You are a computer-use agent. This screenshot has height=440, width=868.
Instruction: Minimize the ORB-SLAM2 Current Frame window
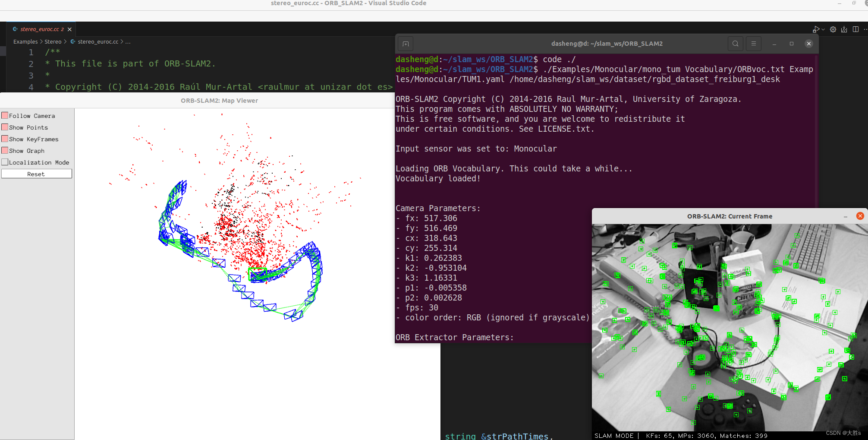tap(846, 216)
